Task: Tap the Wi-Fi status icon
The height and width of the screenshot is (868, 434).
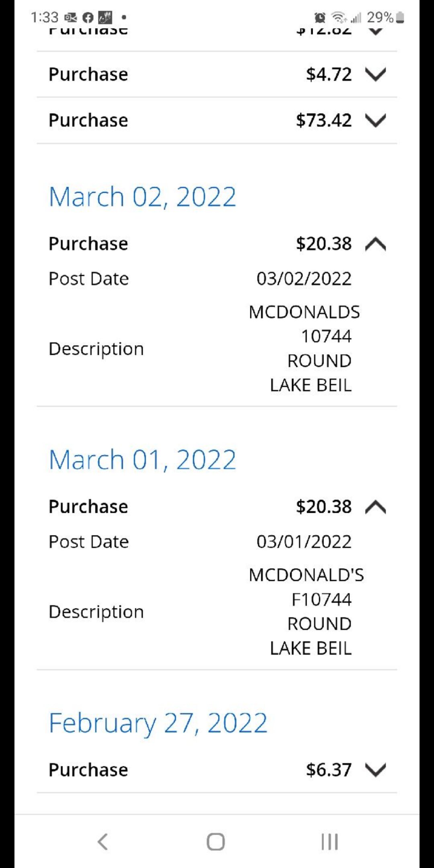Action: coord(339,18)
